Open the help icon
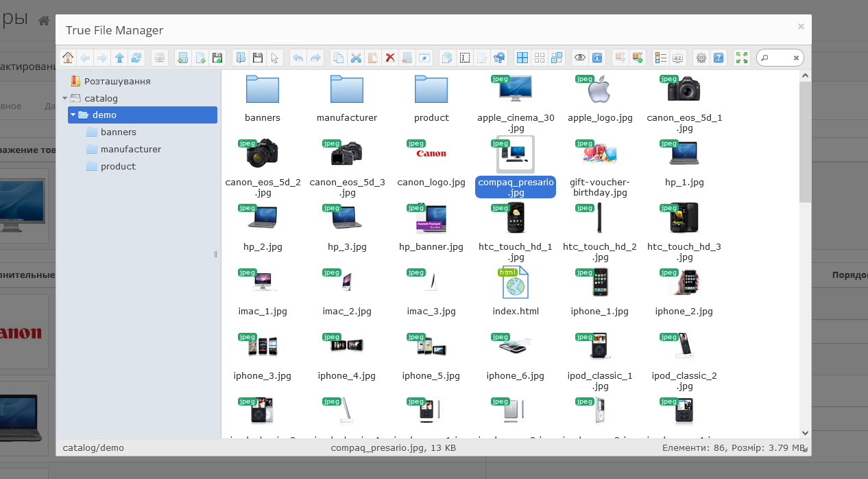Screen dimensions: 868x479 pyautogui.click(x=718, y=58)
